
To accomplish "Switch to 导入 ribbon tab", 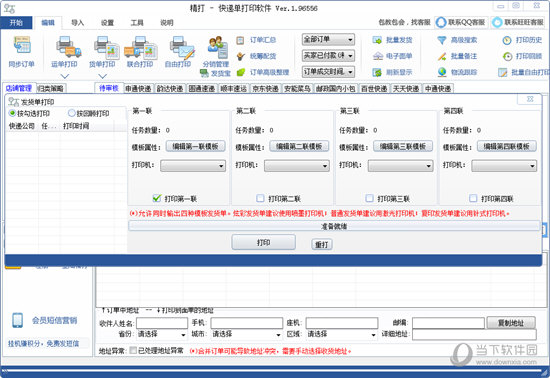I will [x=78, y=23].
